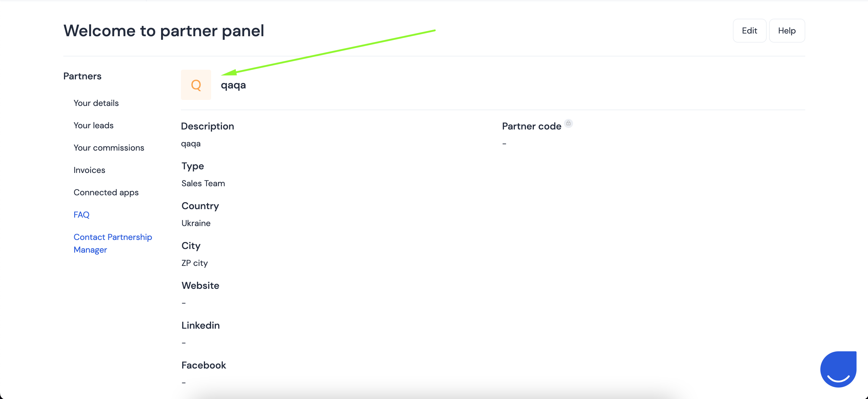Click the Sales Team type value

pos(203,183)
